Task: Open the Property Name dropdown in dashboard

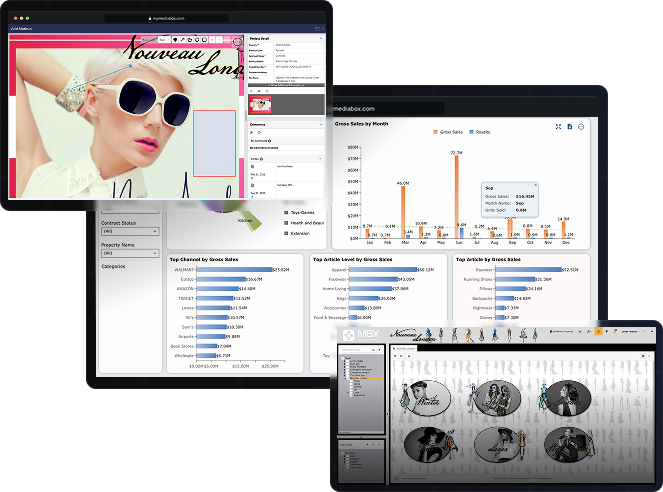Action: [x=130, y=253]
